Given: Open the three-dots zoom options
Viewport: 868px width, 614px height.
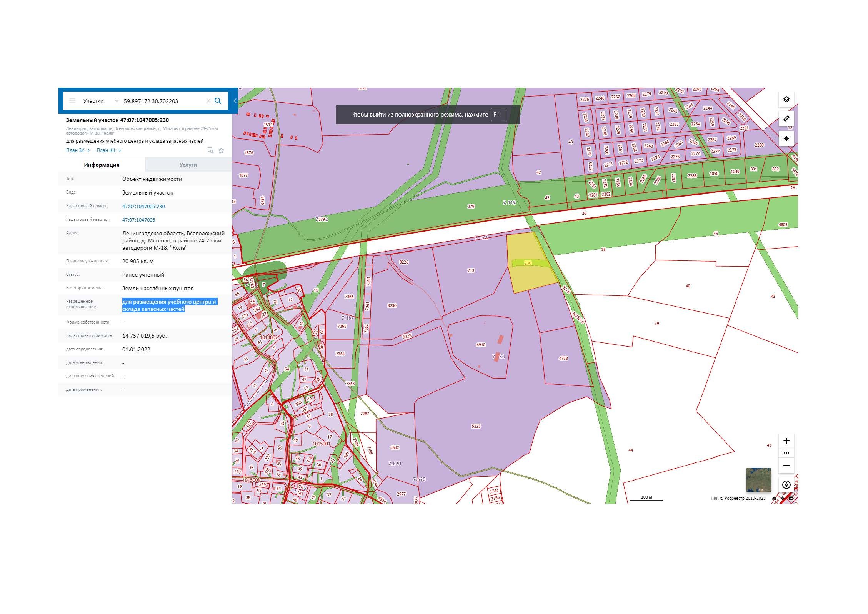Looking at the screenshot, I should 786,453.
